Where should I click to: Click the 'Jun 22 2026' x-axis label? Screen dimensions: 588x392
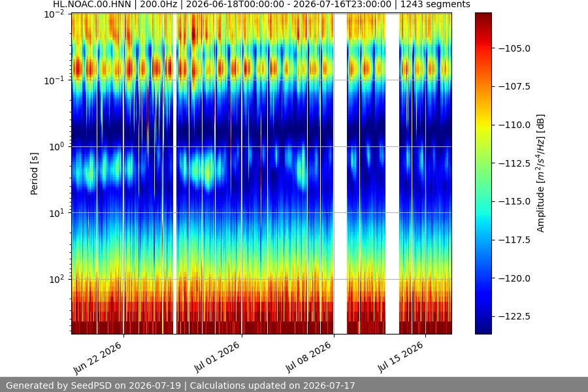pos(97,358)
